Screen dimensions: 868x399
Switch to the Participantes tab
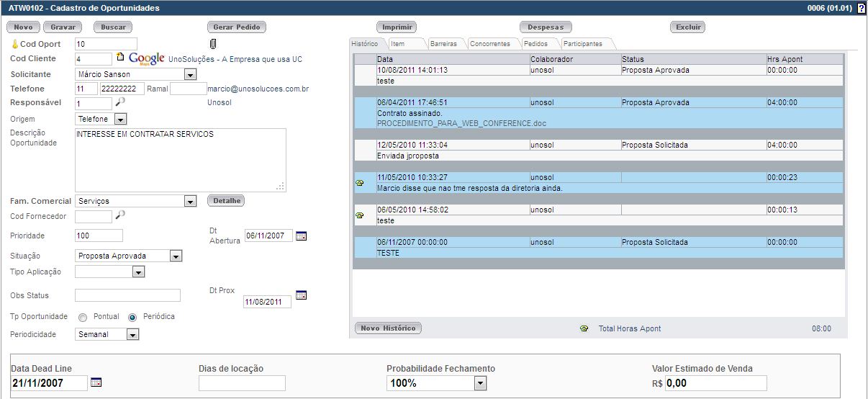click(583, 44)
